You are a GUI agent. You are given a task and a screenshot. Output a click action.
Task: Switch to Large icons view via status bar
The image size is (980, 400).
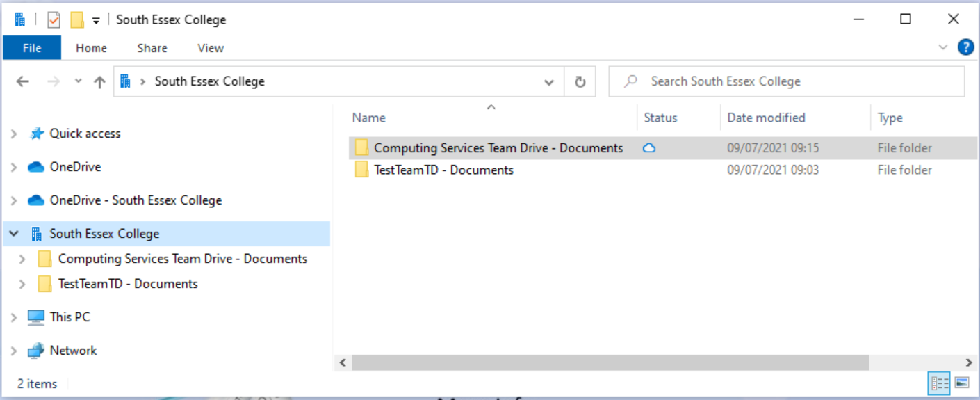[x=962, y=383]
